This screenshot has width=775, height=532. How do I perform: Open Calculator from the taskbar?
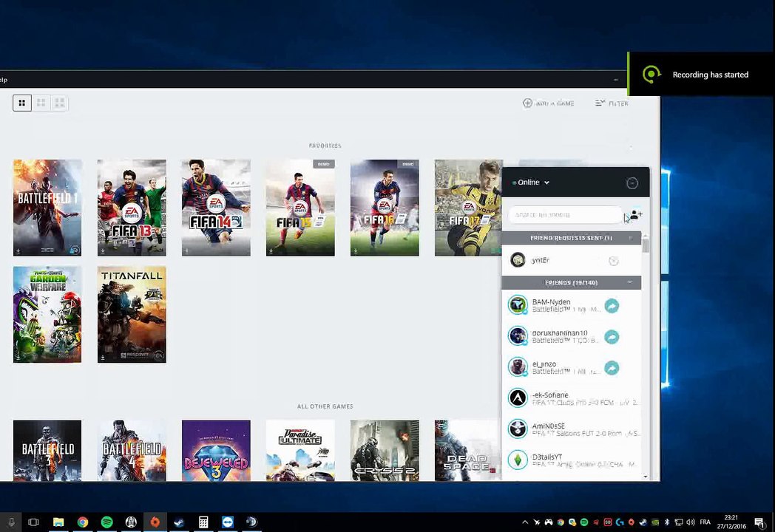pos(203,522)
